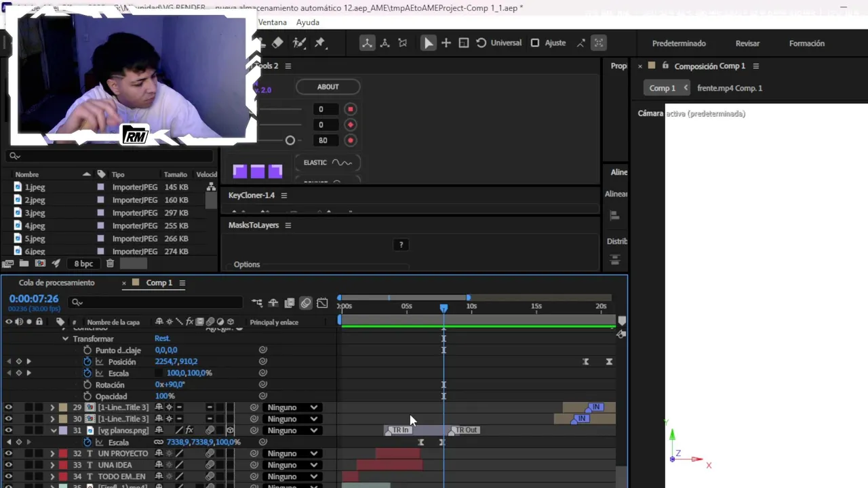Select the first purple anchor square
The image size is (868, 488).
tap(240, 171)
